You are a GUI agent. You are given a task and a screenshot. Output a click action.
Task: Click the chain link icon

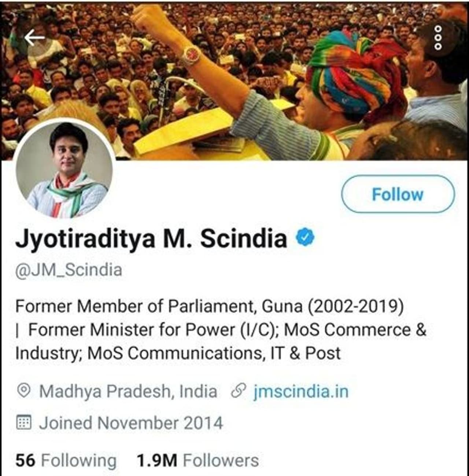239,391
